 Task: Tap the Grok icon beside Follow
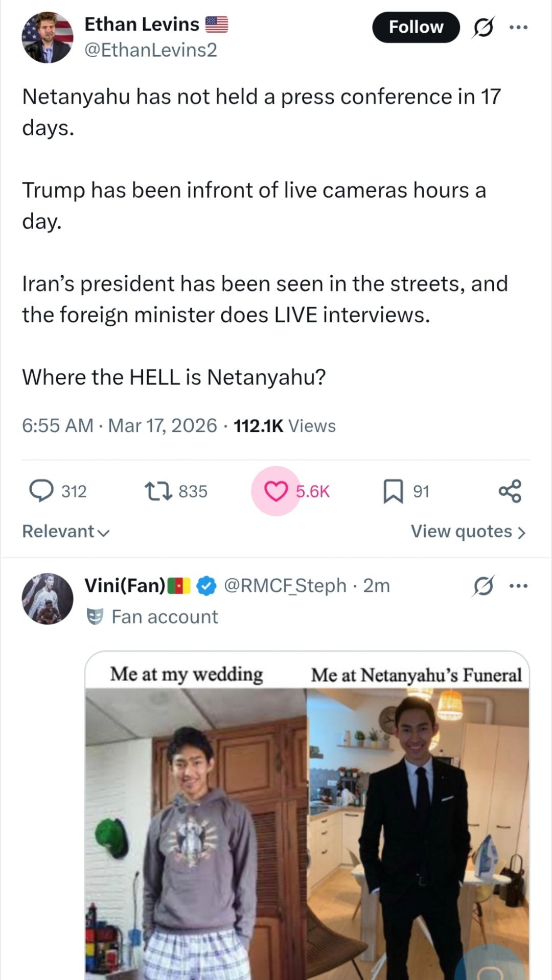(483, 27)
